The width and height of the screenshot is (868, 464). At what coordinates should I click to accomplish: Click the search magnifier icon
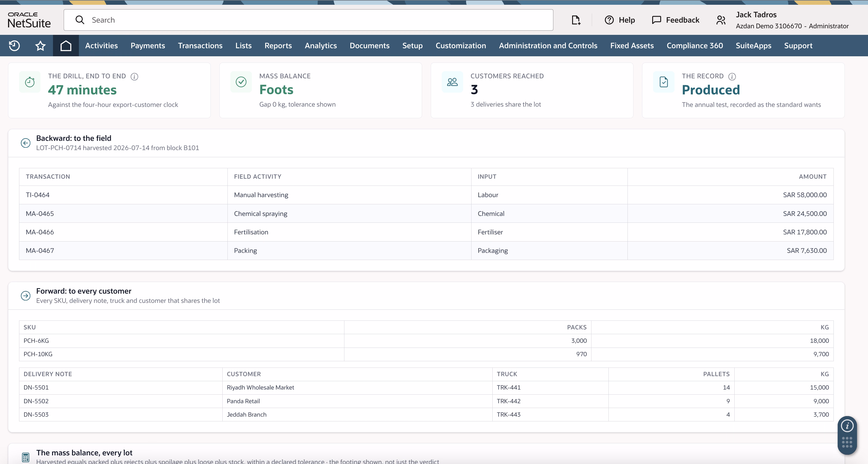[80, 20]
